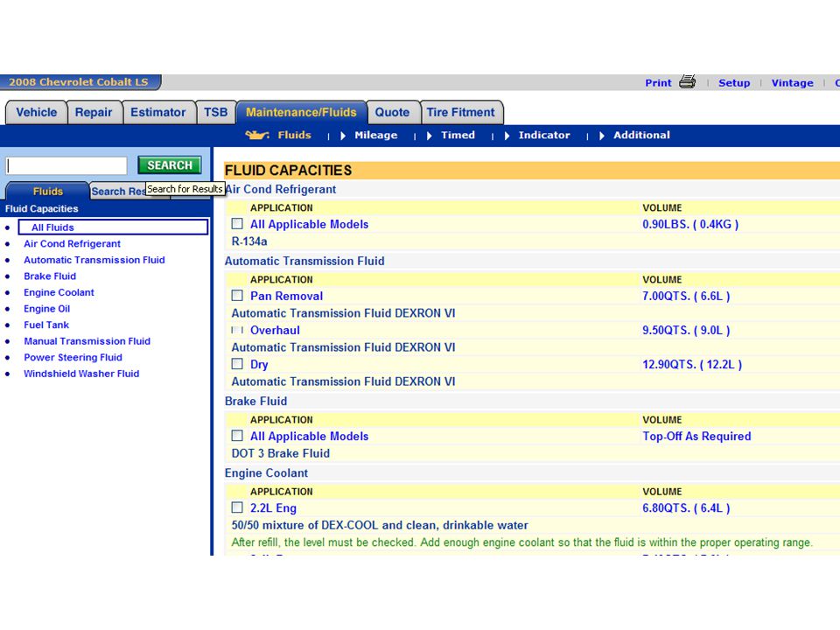Open the Setup link
Viewport: 840px width, 630px height.
click(x=734, y=83)
